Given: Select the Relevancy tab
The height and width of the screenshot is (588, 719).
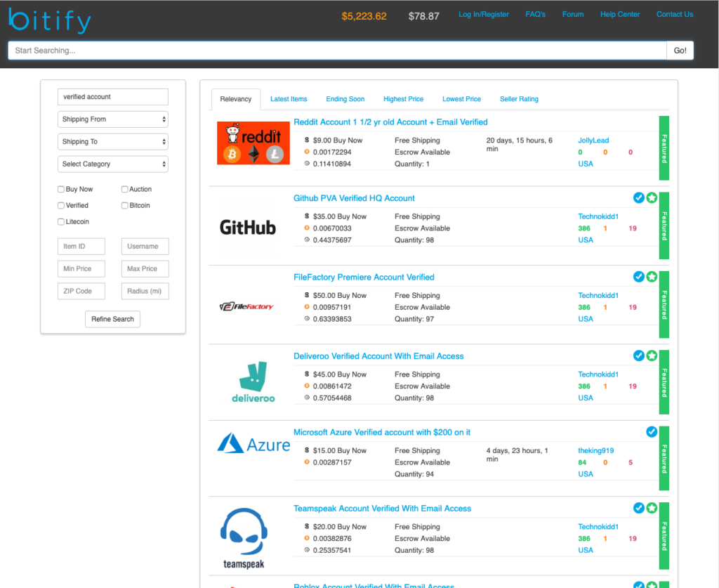Looking at the screenshot, I should point(236,99).
